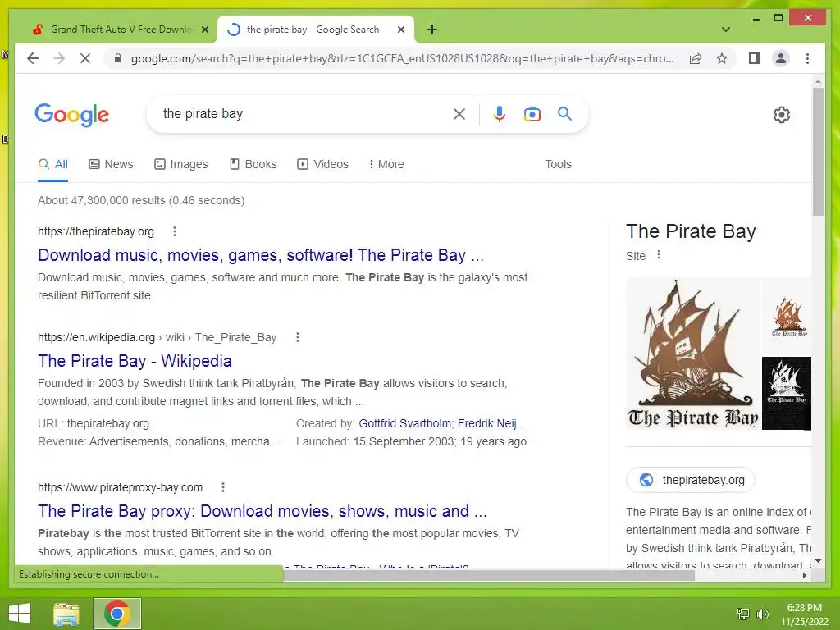840x630 pixels.
Task: Click Gottfrid Svartholm link
Action: (x=405, y=423)
